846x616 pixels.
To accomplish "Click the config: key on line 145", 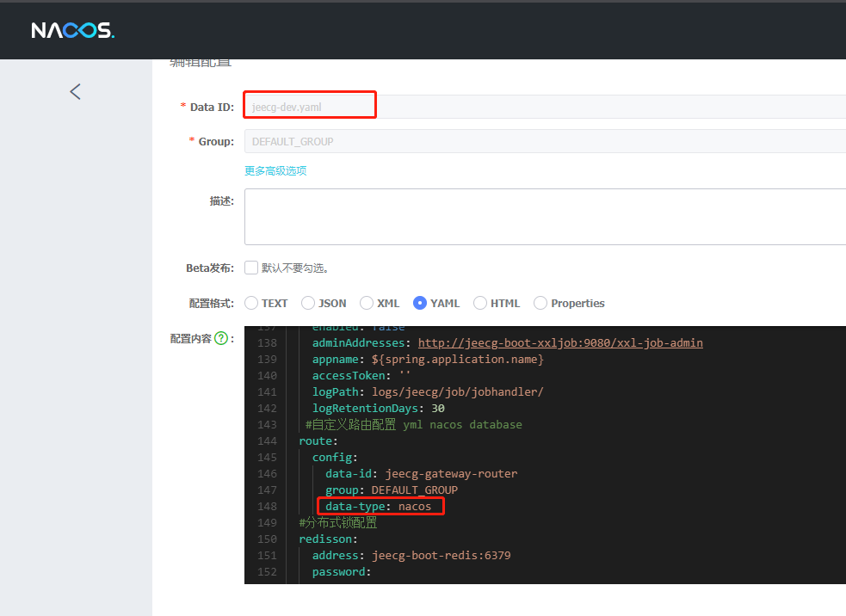I will [335, 458].
